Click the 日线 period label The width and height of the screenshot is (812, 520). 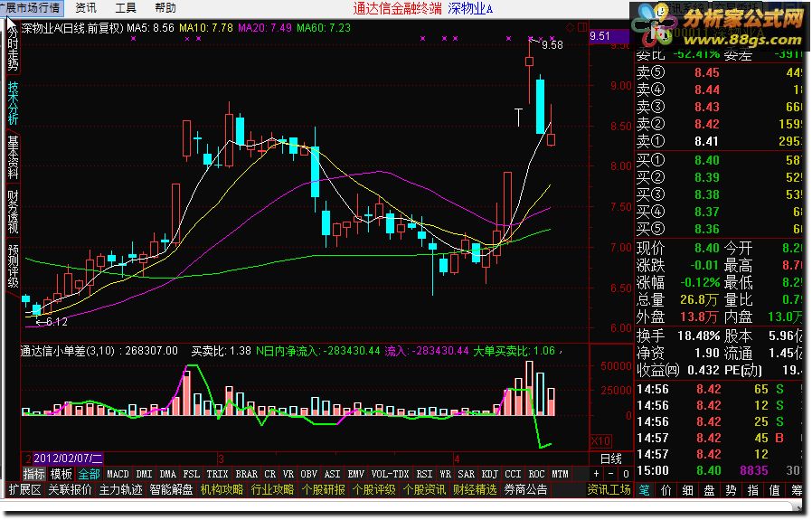click(610, 459)
